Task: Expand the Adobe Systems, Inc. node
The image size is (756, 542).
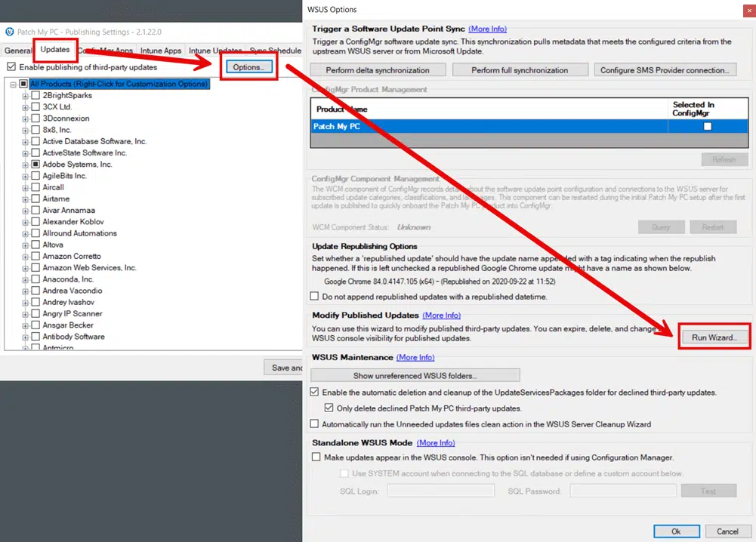Action: [x=26, y=165]
